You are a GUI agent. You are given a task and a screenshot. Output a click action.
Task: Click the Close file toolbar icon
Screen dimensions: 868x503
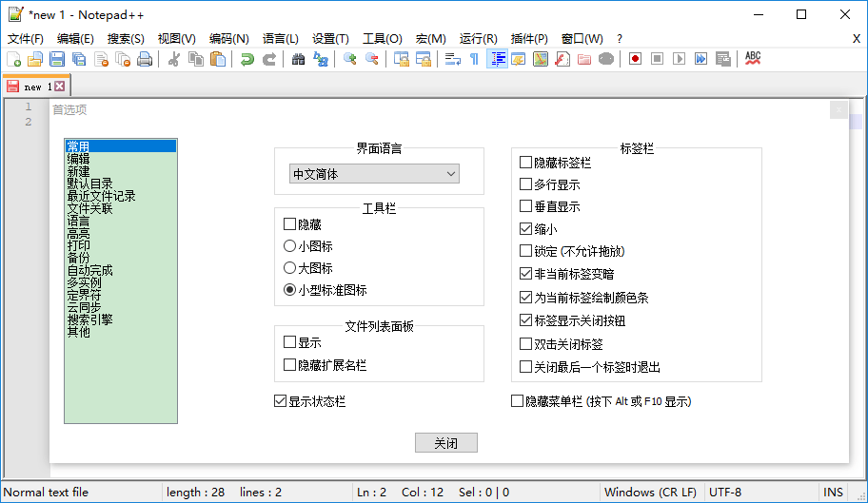[101, 59]
